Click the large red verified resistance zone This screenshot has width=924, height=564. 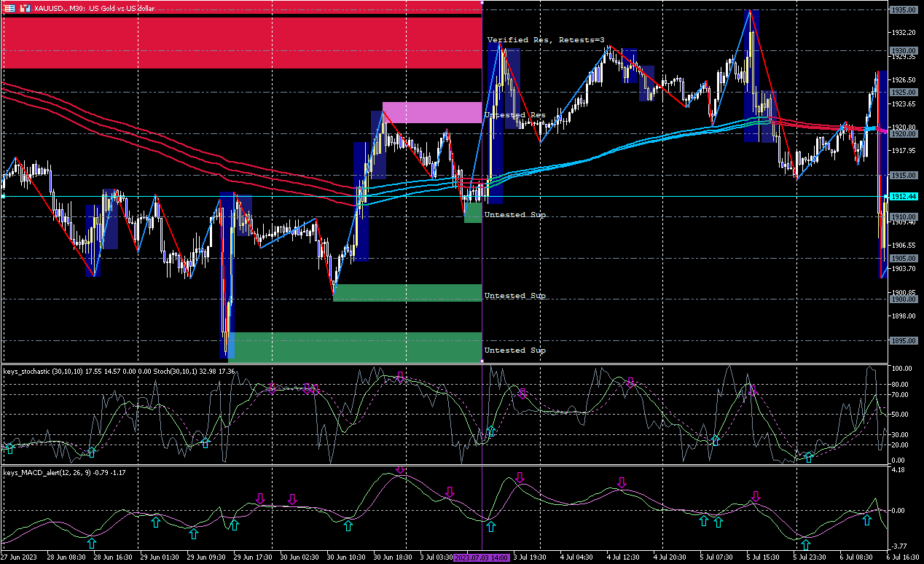pyautogui.click(x=241, y=42)
